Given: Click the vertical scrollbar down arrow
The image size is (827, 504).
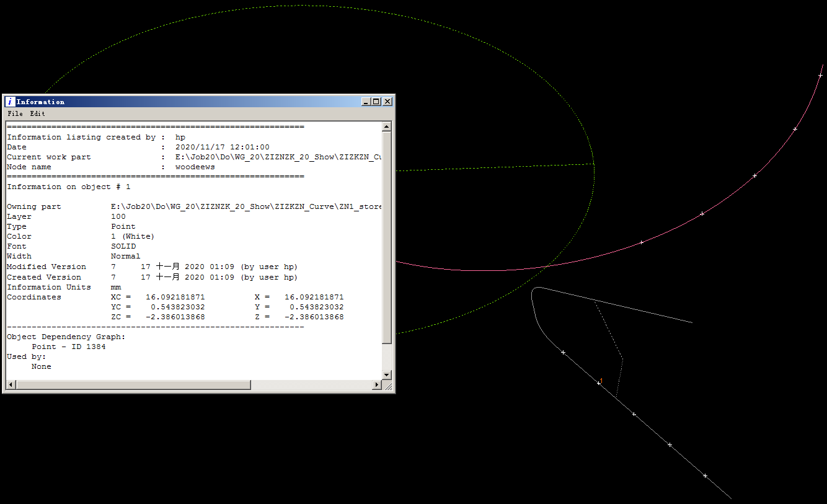Looking at the screenshot, I should (387, 374).
